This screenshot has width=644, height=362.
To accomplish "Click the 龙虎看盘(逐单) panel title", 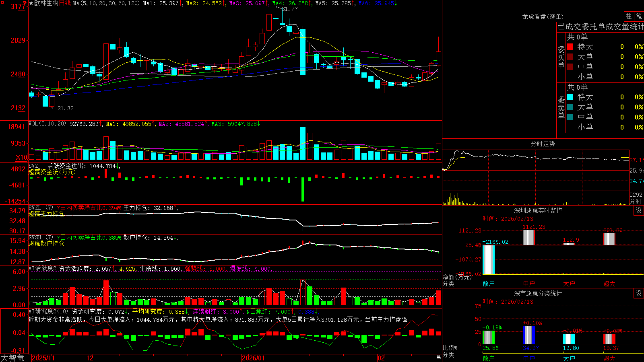I will 543,16.
